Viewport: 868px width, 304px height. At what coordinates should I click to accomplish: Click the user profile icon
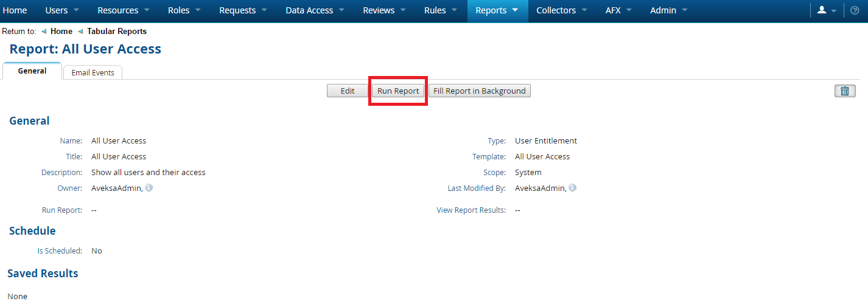(822, 10)
